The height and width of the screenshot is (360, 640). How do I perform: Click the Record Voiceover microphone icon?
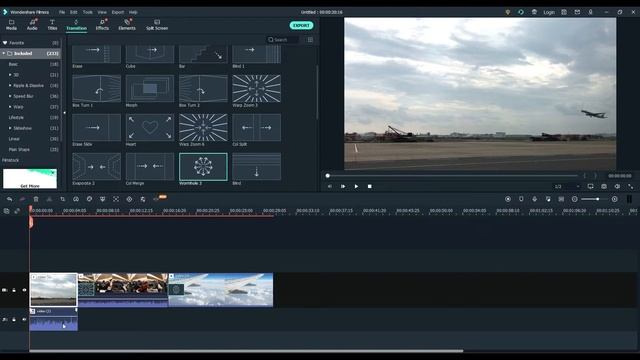[534, 199]
